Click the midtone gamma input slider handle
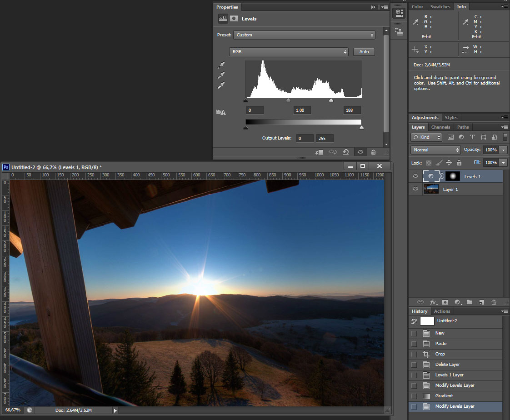This screenshot has width=510, height=420. click(x=288, y=100)
